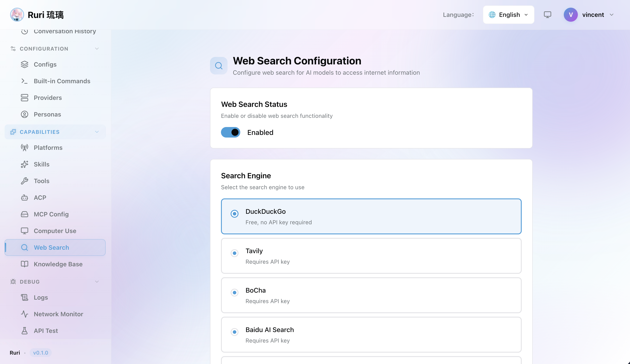This screenshot has height=364, width=630.
Task: Click the Web Search magnifier icon in sidebar
Action: click(25, 247)
